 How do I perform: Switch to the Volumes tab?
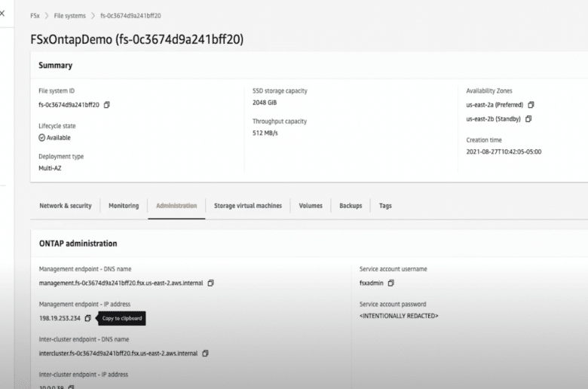tap(311, 206)
